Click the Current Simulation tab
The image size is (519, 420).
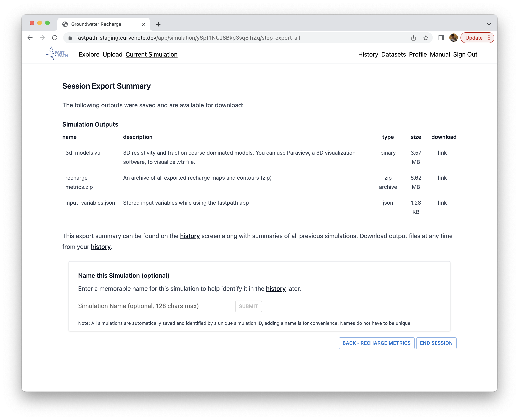point(152,54)
